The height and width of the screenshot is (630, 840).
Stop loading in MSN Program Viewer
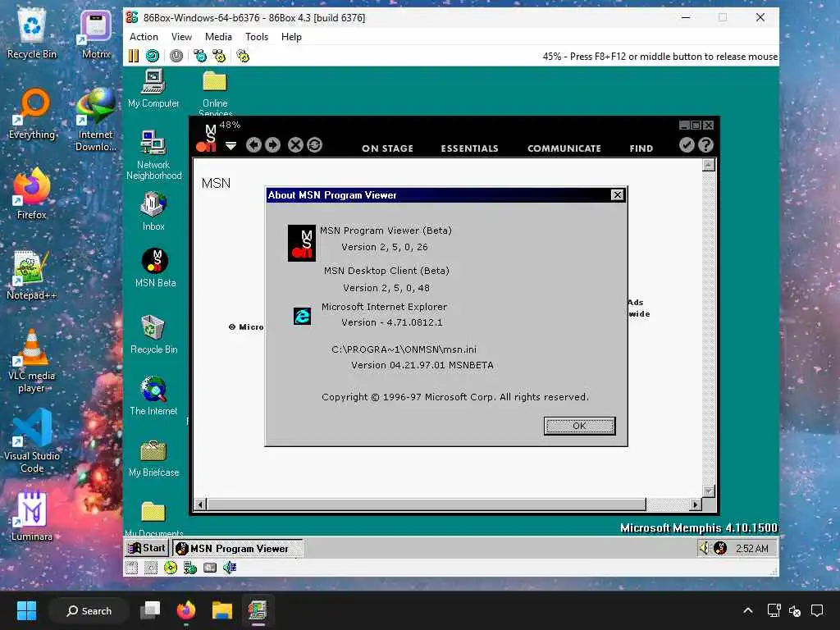295,145
